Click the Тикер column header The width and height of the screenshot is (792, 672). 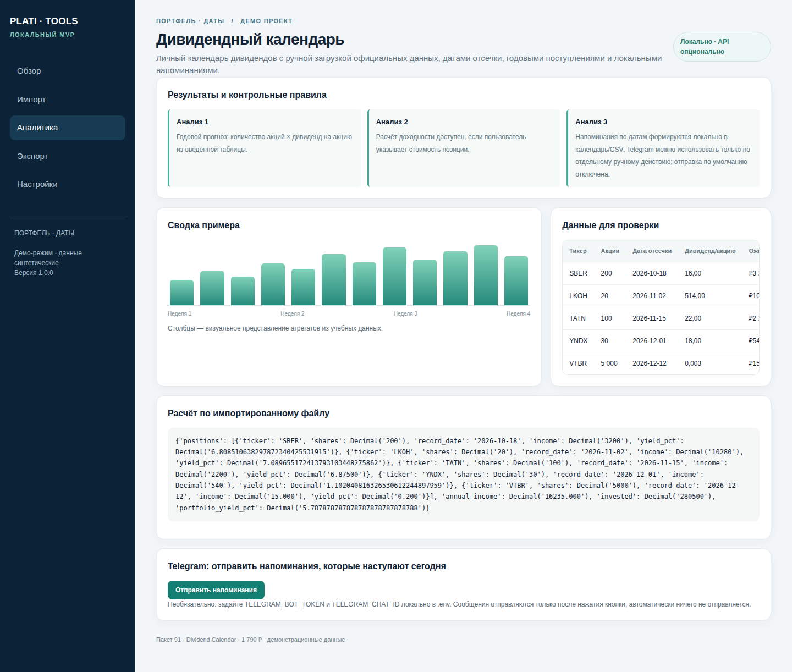click(x=578, y=251)
